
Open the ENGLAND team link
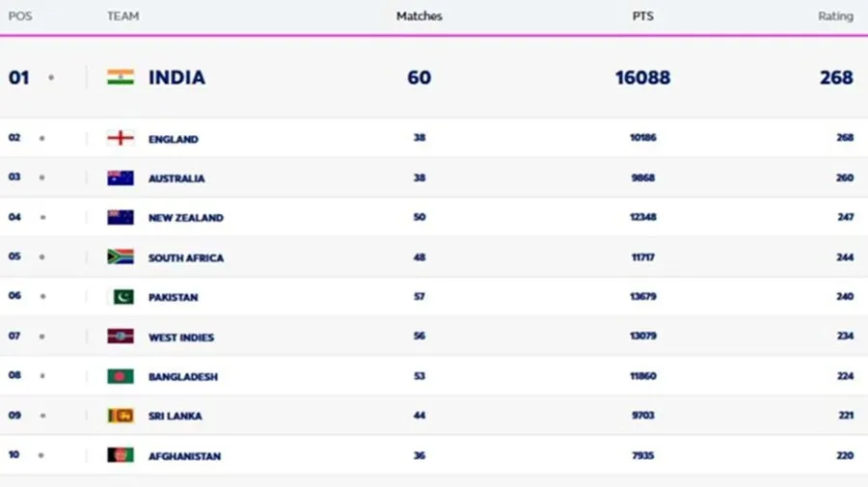(x=174, y=139)
